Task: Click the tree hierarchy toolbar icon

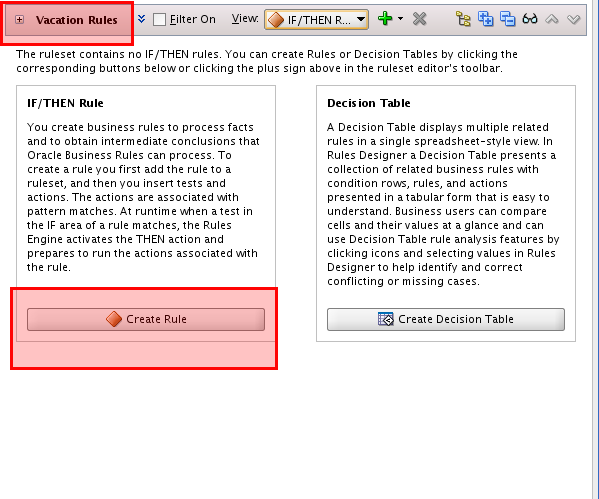Action: coord(463,19)
